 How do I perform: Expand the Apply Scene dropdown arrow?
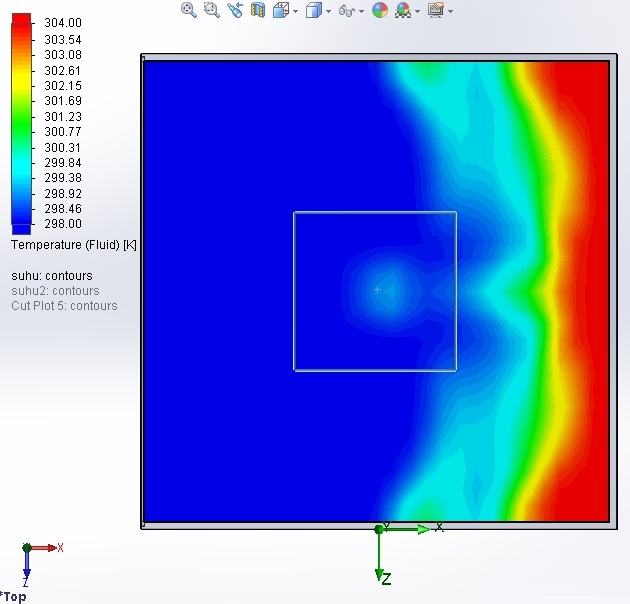point(417,11)
